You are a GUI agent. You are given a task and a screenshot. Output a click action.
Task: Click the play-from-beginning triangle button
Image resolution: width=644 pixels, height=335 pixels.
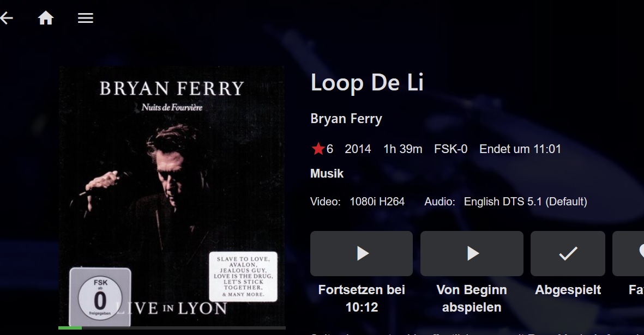pos(472,253)
